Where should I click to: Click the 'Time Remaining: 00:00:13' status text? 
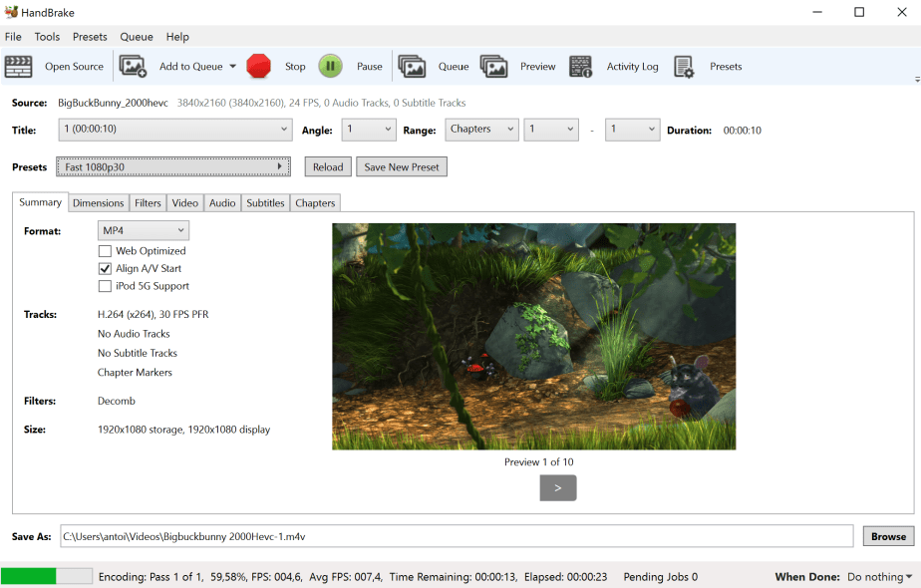(453, 577)
